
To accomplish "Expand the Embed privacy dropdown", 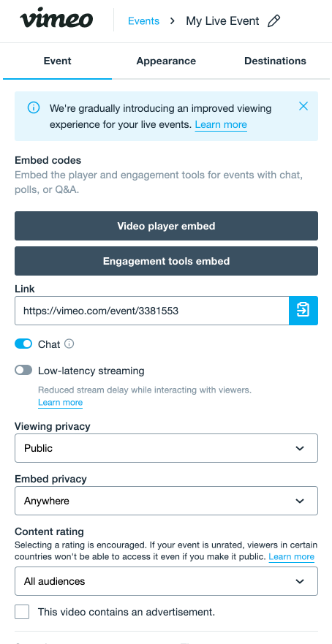I will pyautogui.click(x=167, y=501).
